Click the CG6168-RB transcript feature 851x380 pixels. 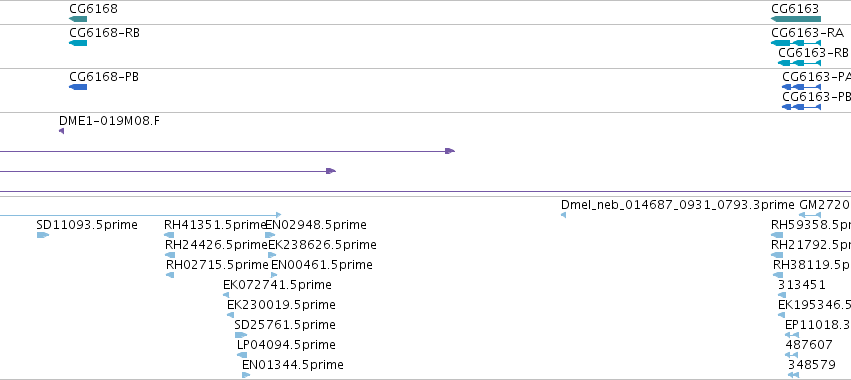78,43
